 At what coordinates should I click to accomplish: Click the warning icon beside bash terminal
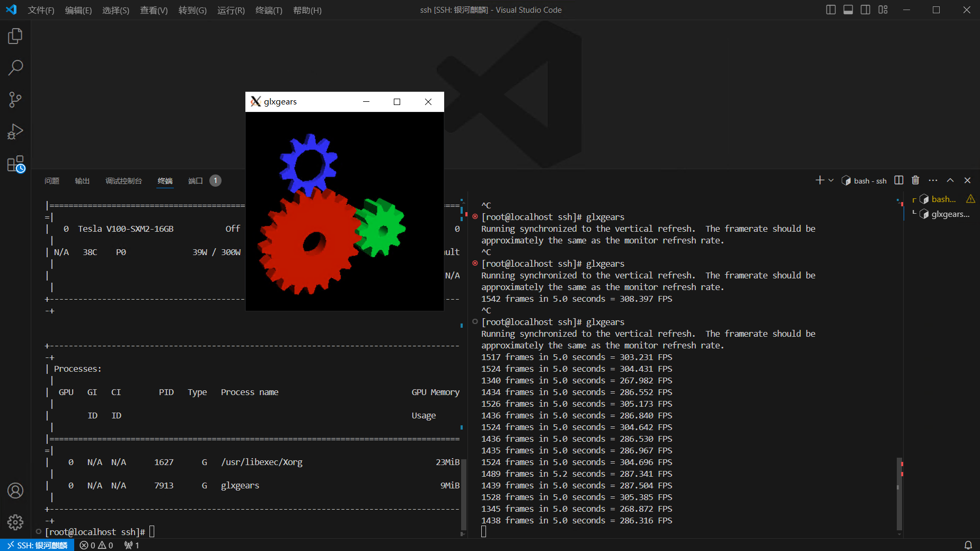click(970, 199)
